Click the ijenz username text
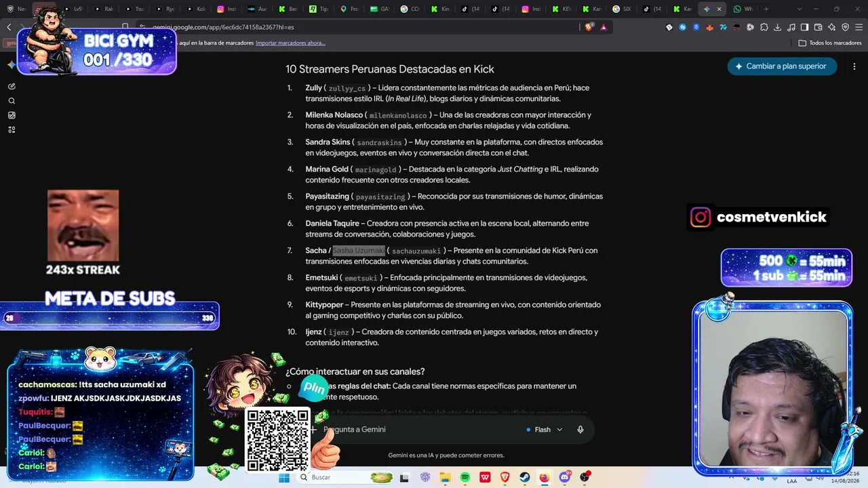This screenshot has width=868, height=488. pyautogui.click(x=338, y=332)
